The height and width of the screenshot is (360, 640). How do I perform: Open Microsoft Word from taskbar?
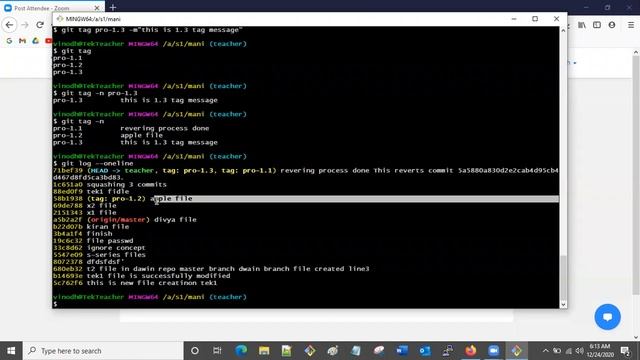(402, 351)
